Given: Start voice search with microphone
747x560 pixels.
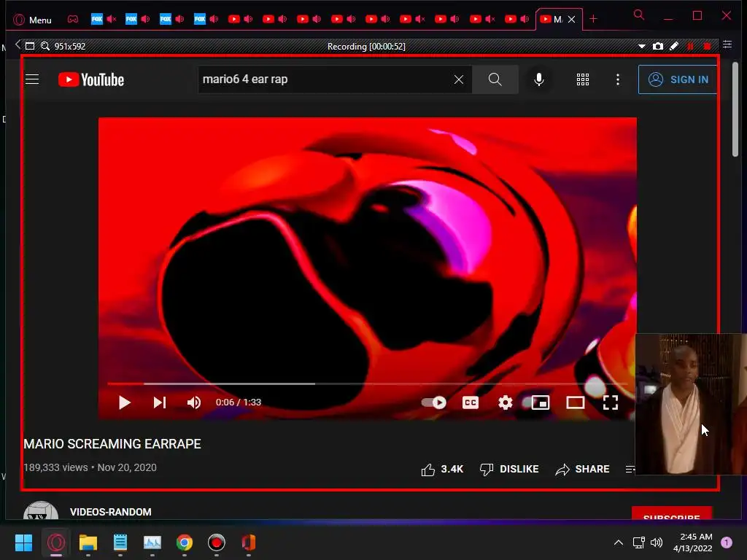Looking at the screenshot, I should pyautogui.click(x=539, y=79).
